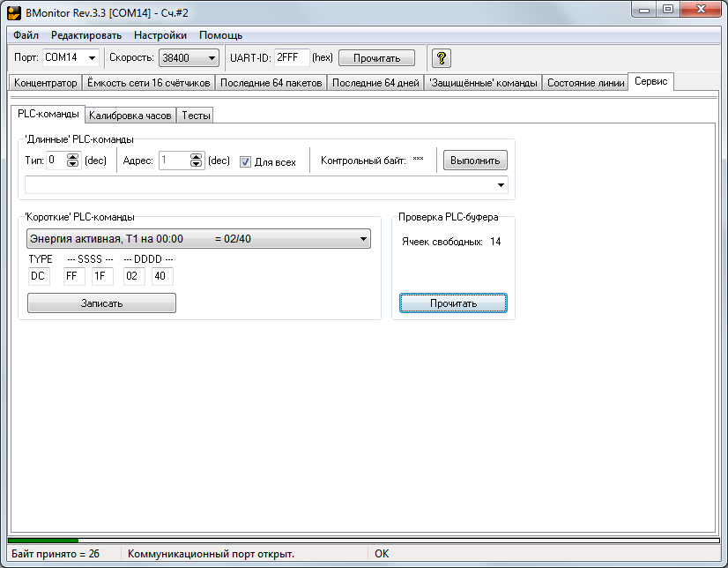
Task: Click the DDDD field containing 02
Action: [134, 276]
